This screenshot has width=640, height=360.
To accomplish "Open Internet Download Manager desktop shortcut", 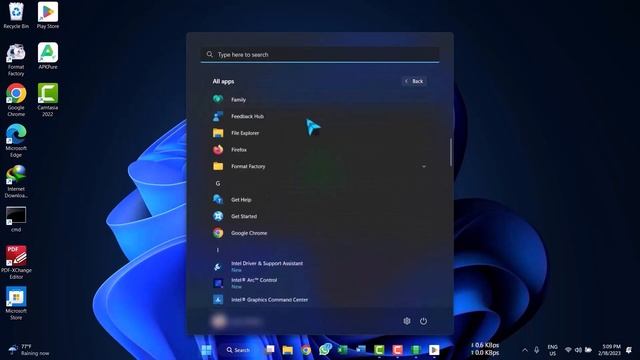I will 16,182.
